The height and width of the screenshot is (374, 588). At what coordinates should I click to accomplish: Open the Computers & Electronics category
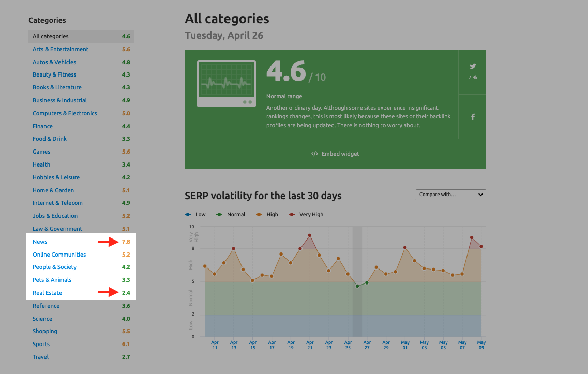coord(65,113)
